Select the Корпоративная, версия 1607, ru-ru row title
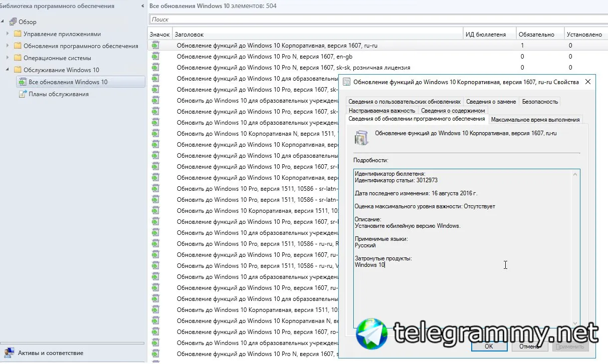Viewport: 608px width, 364px height. (277, 46)
